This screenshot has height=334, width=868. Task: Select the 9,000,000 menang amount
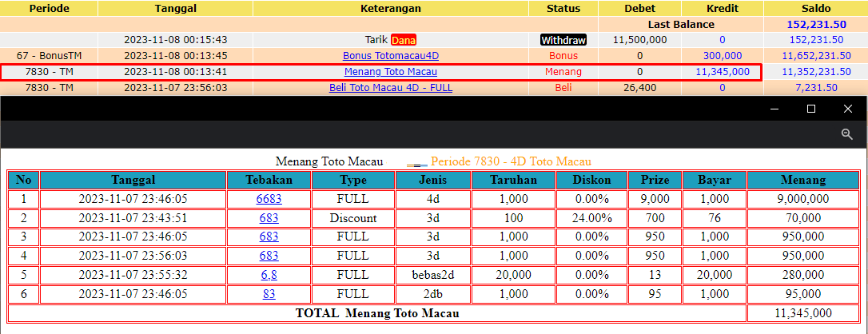click(802, 199)
